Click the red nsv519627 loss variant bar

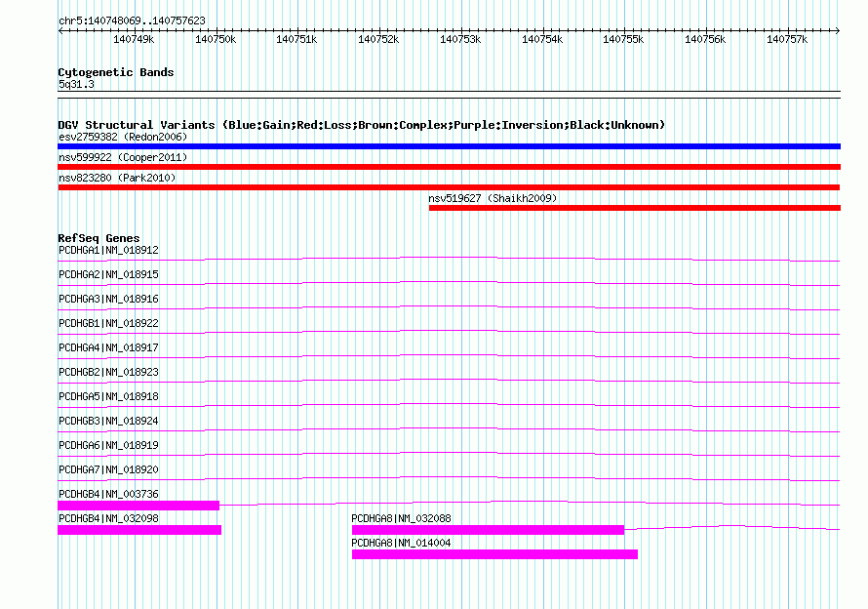pyautogui.click(x=635, y=208)
